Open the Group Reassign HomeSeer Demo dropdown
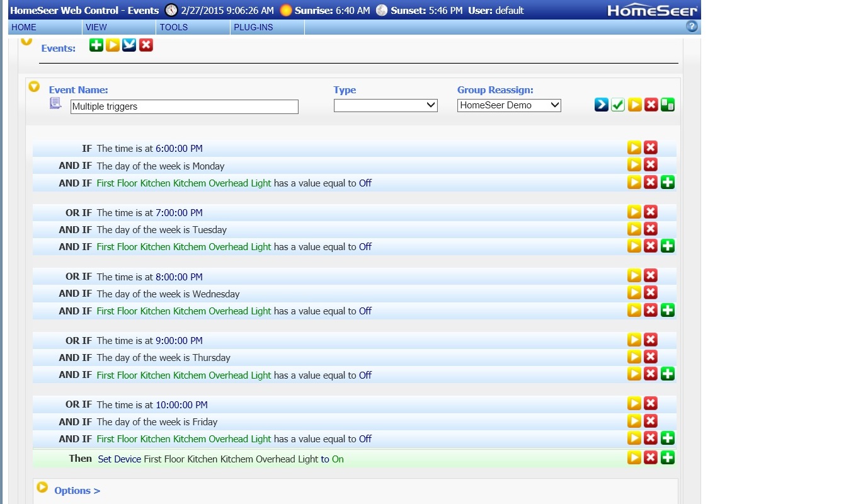The width and height of the screenshot is (863, 504). (x=509, y=105)
